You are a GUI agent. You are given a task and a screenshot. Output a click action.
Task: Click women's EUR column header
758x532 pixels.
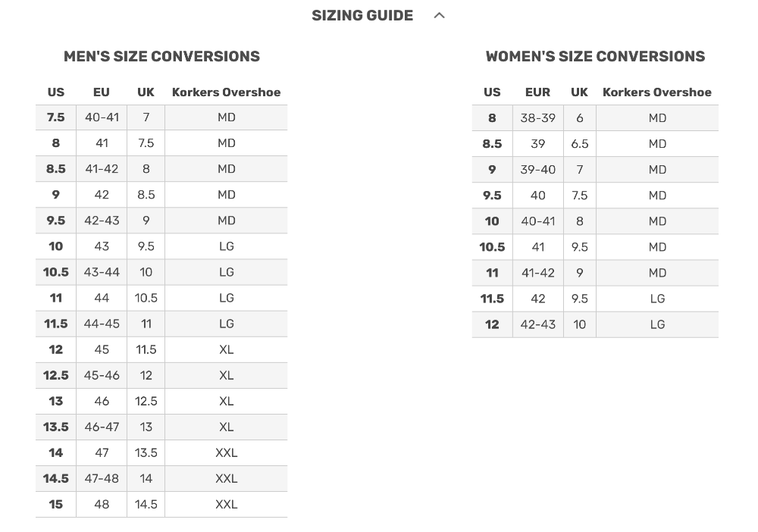(x=537, y=92)
